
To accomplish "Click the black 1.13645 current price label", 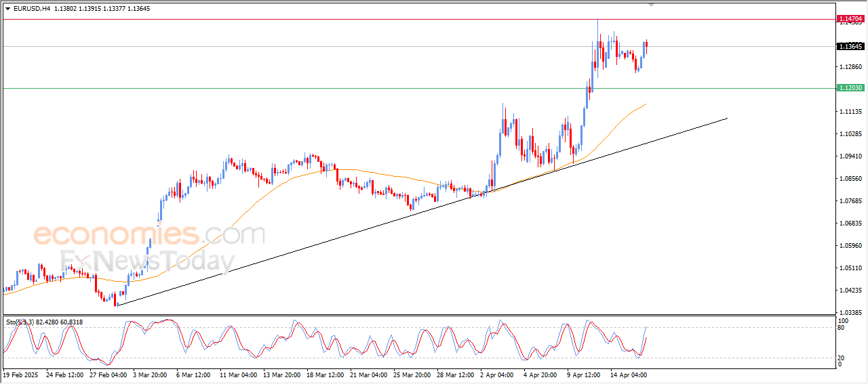I will 850,46.
